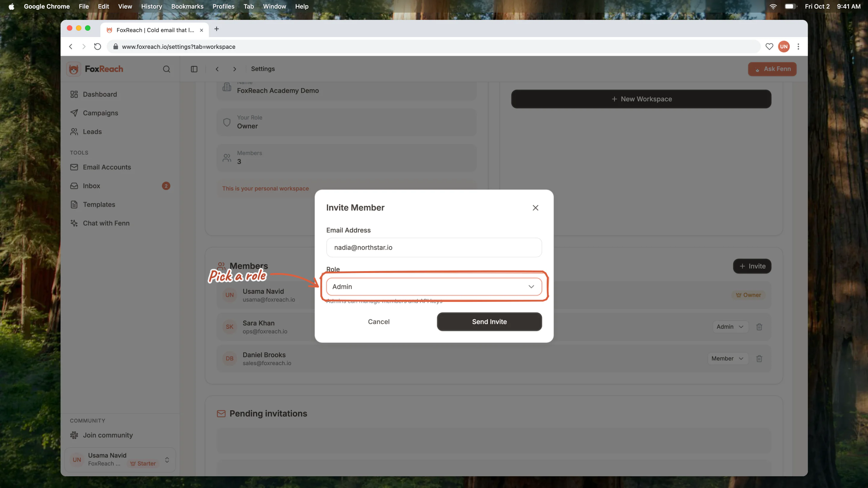The height and width of the screenshot is (488, 868).
Task: Click the UN profile avatar in the Chrome toolbar
Action: 784,46
